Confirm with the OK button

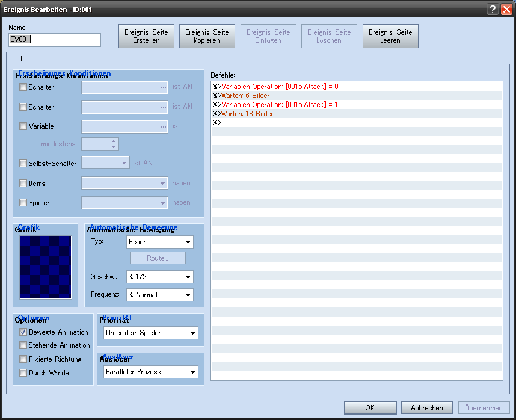click(x=370, y=407)
